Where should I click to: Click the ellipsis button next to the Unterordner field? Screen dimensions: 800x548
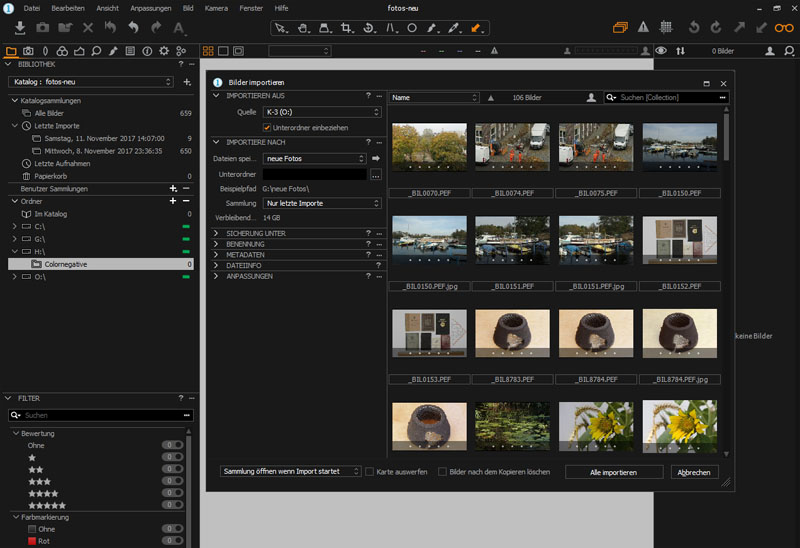pyautogui.click(x=376, y=175)
